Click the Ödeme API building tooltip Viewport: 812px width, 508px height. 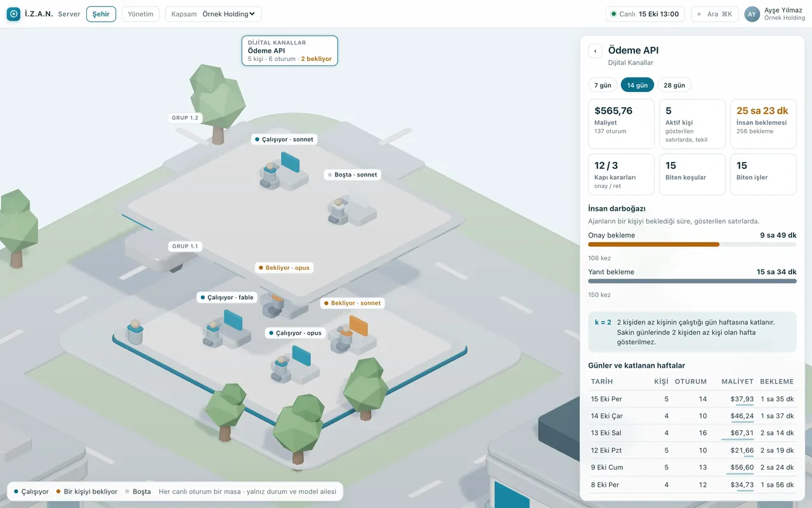pyautogui.click(x=290, y=51)
